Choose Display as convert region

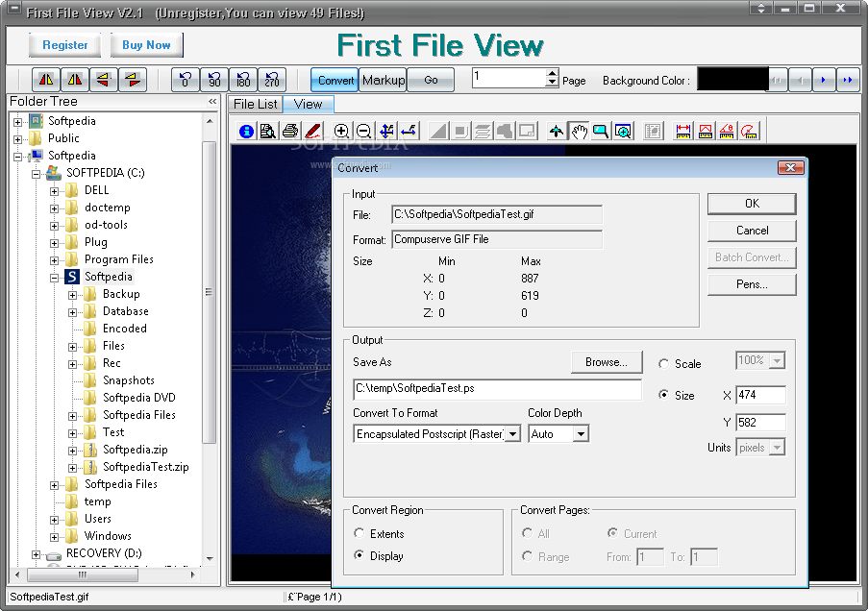pyautogui.click(x=360, y=555)
